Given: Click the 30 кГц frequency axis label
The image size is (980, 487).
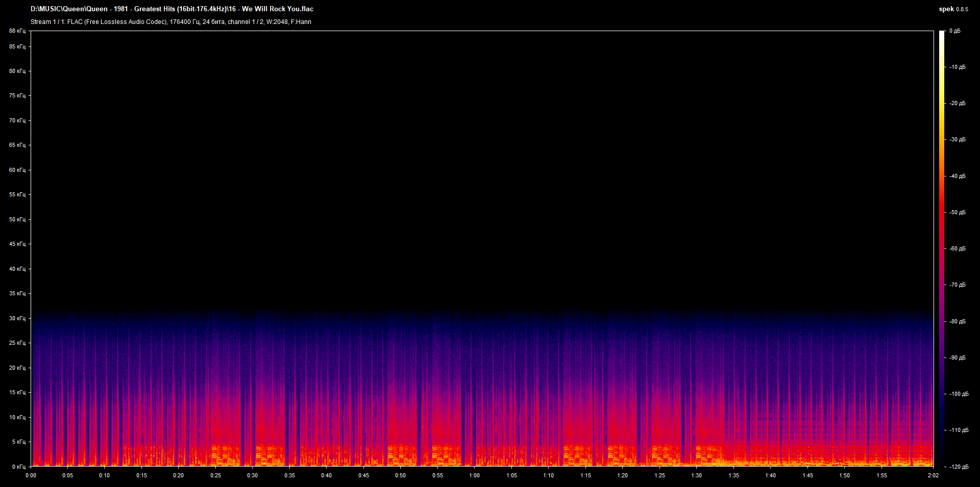Looking at the screenshot, I should tap(17, 318).
